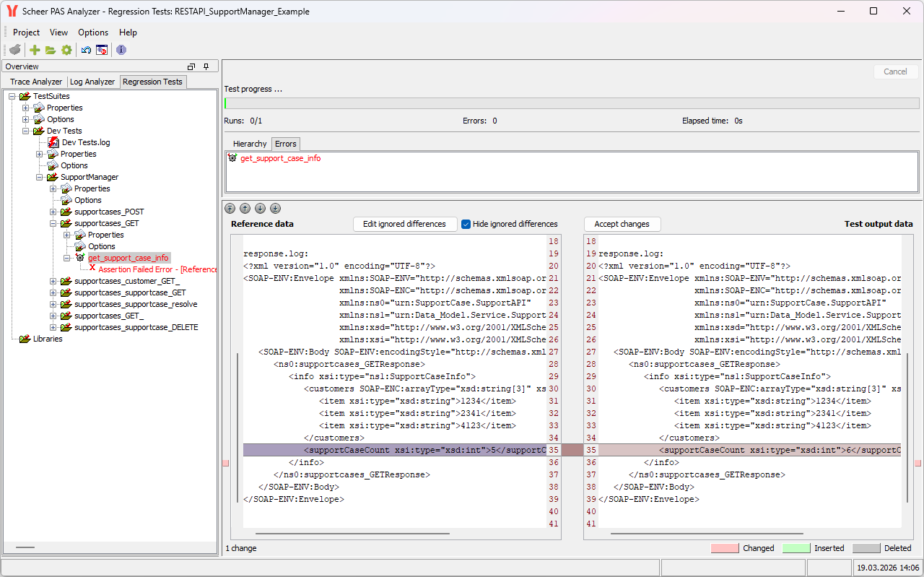Select Dev Tests.log in the tree
924x577 pixels.
85,142
